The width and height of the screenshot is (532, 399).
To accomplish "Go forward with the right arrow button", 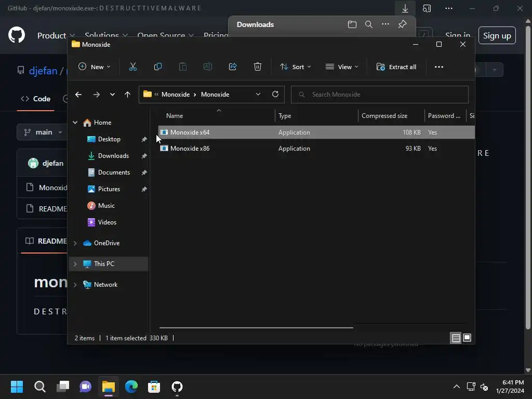I will [96, 95].
